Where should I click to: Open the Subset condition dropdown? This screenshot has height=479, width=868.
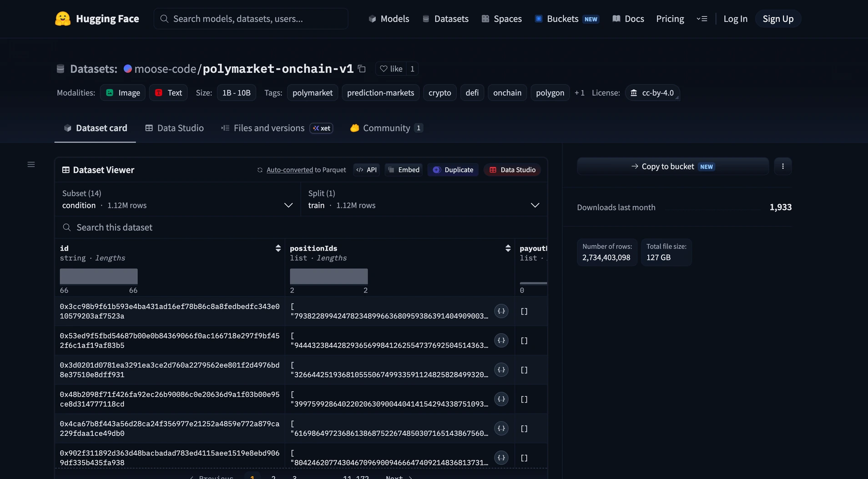(x=177, y=199)
